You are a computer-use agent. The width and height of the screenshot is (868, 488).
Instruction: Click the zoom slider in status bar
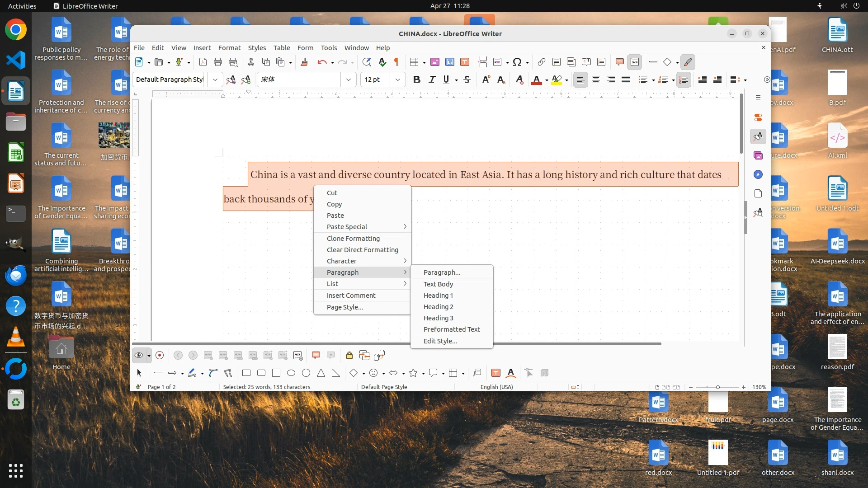tap(717, 387)
